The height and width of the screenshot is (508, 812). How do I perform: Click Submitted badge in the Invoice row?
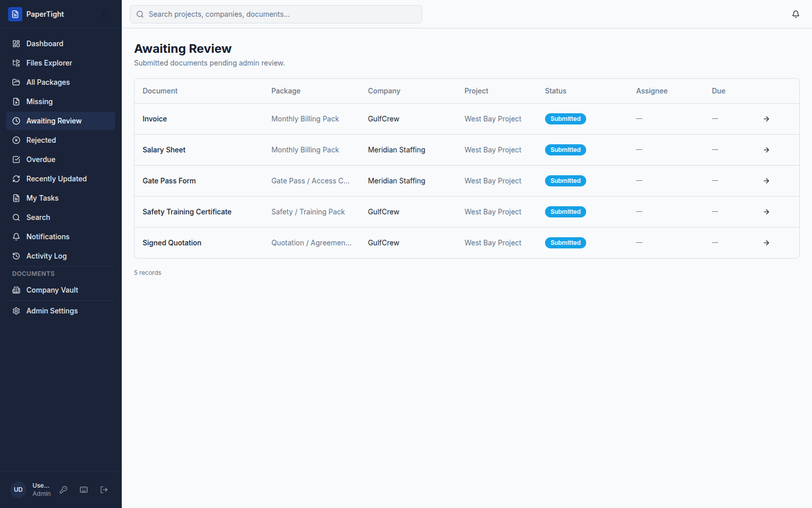click(565, 119)
